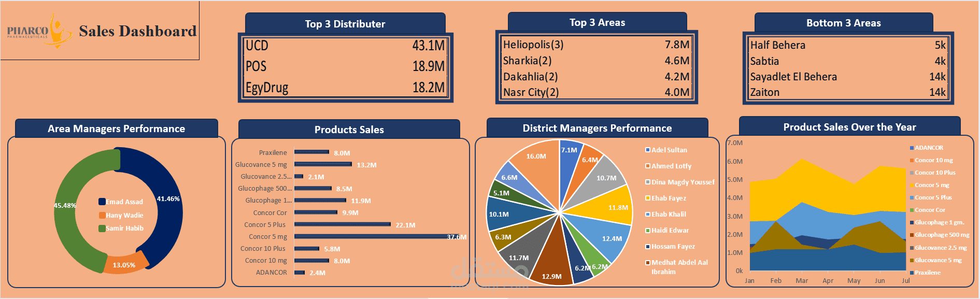The image size is (980, 299).
Task: Click the Samir Habib green legend swatch
Action: [x=102, y=228]
